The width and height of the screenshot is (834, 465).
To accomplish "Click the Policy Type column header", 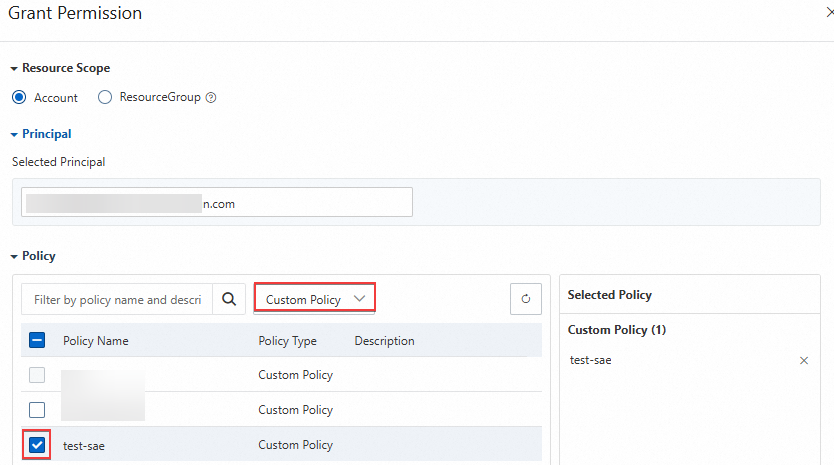I will click(287, 341).
